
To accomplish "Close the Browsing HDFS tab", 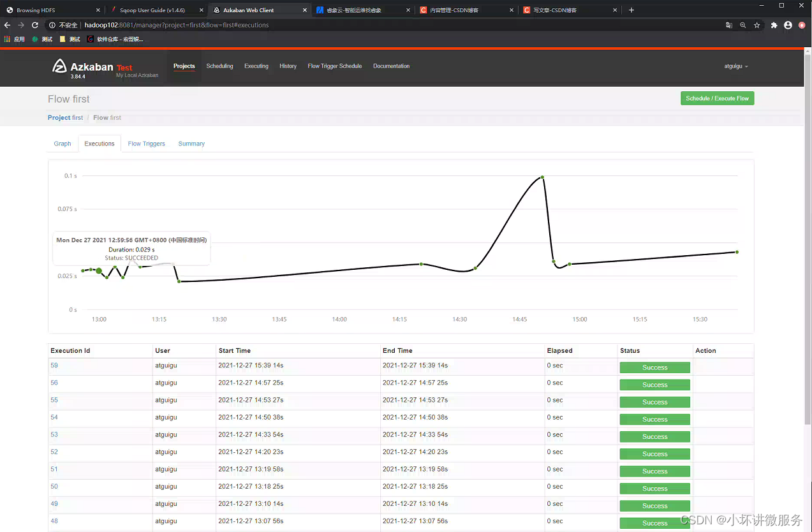I will pyautogui.click(x=98, y=10).
